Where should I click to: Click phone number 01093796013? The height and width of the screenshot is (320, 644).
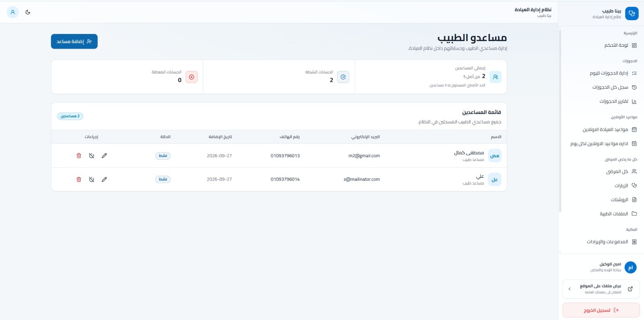point(285,156)
